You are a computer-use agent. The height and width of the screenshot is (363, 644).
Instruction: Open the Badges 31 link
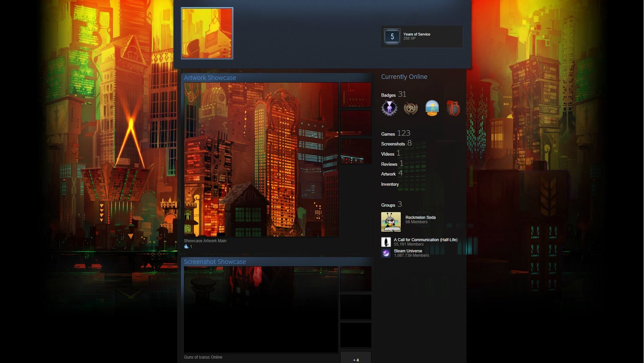(394, 94)
